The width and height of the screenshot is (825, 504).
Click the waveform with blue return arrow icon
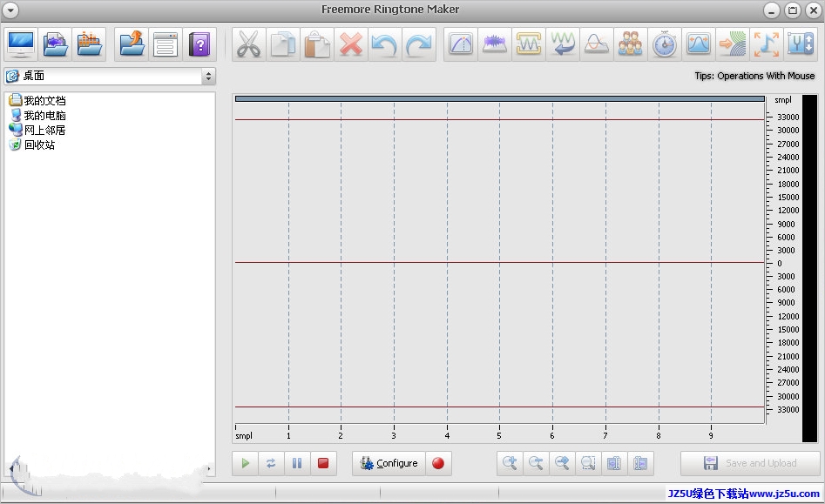tap(563, 44)
